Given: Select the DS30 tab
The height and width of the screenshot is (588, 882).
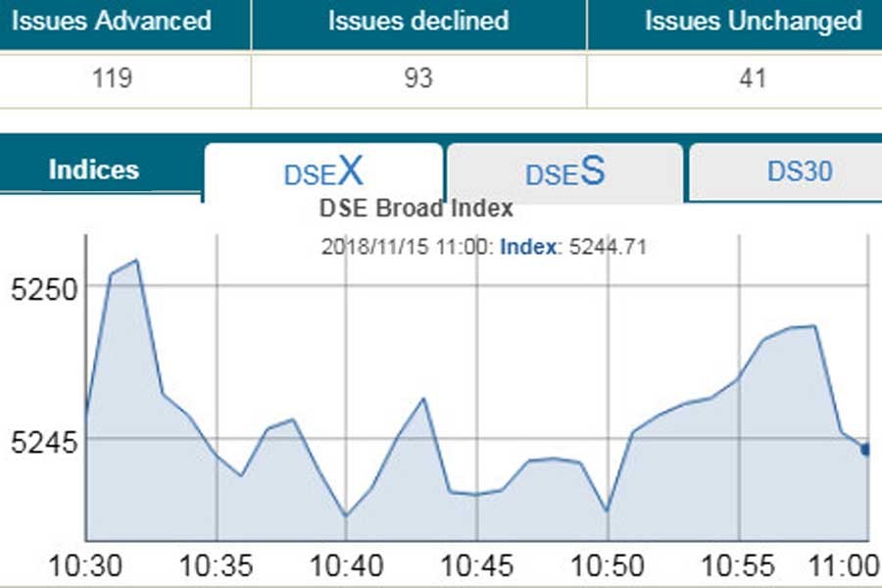Looking at the screenshot, I should (800, 171).
